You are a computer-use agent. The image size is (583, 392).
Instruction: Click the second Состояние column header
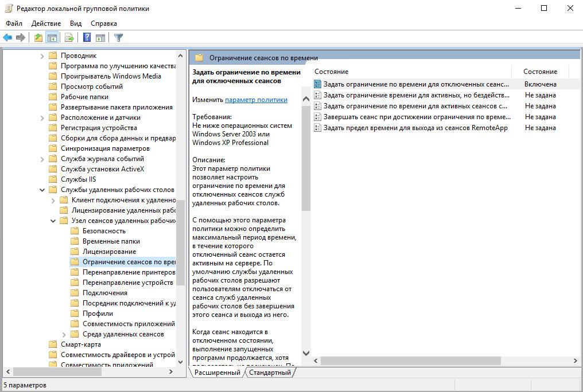click(540, 72)
